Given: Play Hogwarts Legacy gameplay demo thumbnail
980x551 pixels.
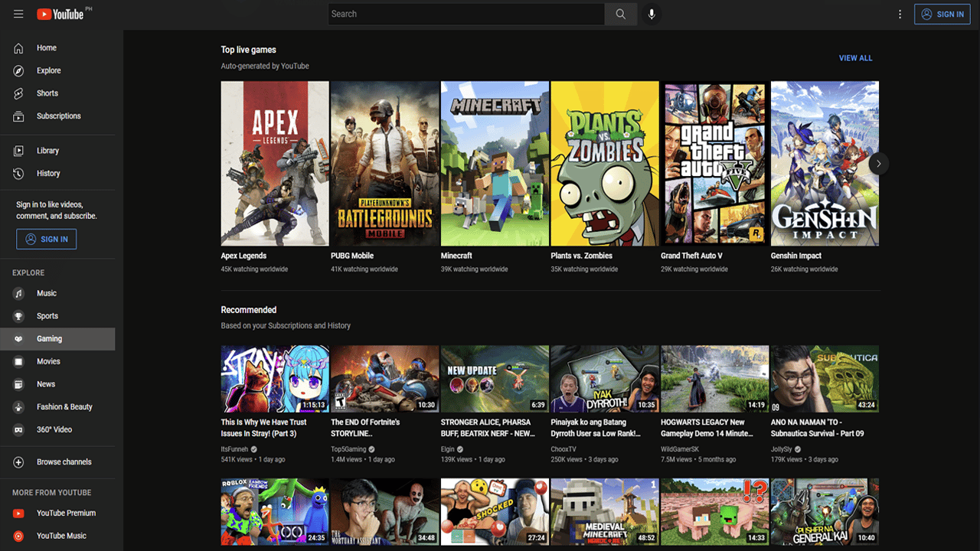Looking at the screenshot, I should 715,379.
